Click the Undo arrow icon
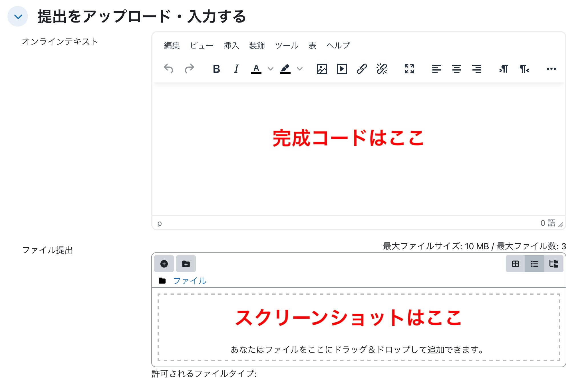588x378 pixels. 168,69
